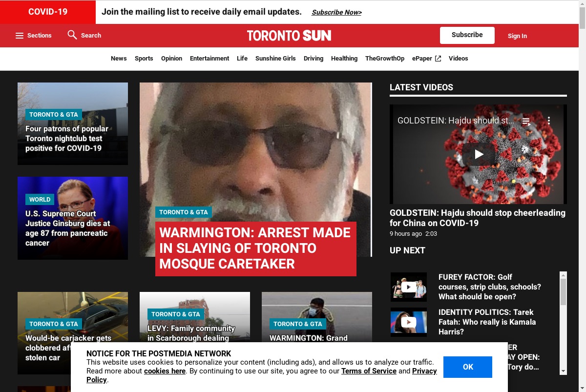Open the Healthing section
The width and height of the screenshot is (586, 392).
pos(344,59)
